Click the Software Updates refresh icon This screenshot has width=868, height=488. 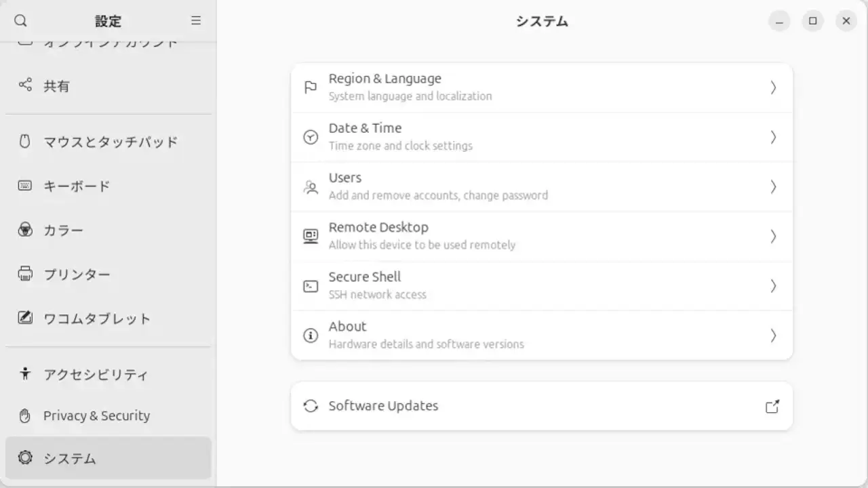[311, 406]
